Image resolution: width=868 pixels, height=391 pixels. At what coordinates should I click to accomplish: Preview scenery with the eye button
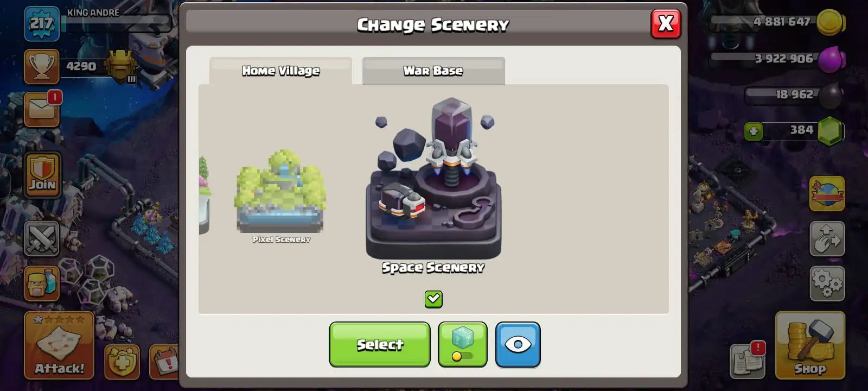(518, 345)
